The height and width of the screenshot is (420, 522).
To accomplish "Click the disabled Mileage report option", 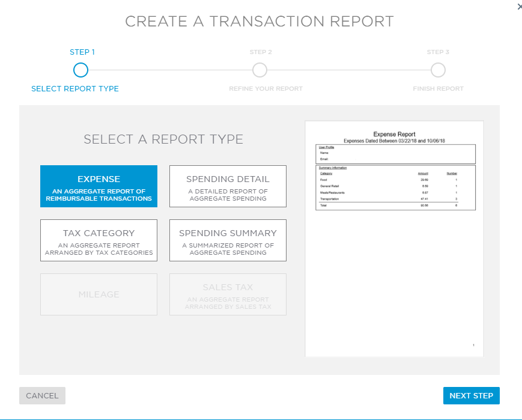I will (99, 294).
